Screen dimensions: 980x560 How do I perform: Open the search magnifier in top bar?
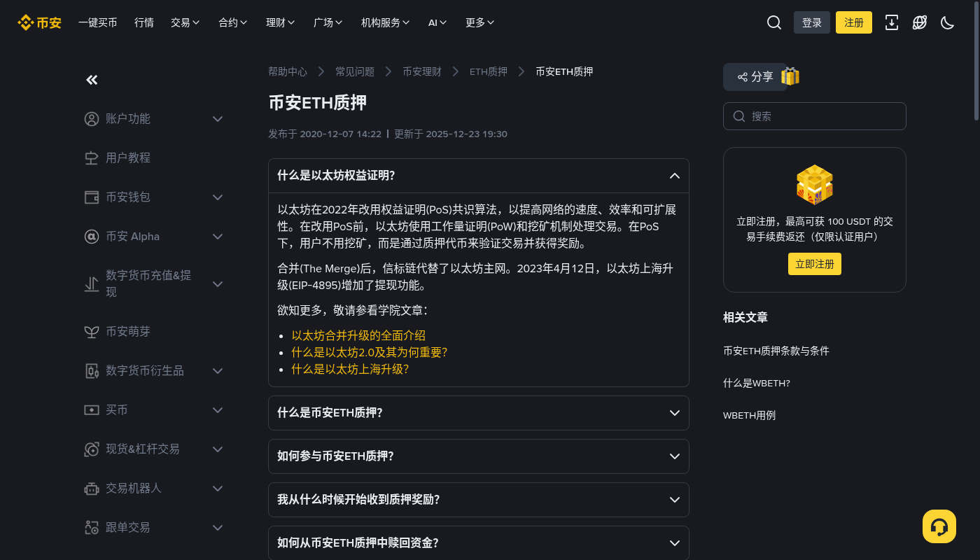(x=774, y=22)
